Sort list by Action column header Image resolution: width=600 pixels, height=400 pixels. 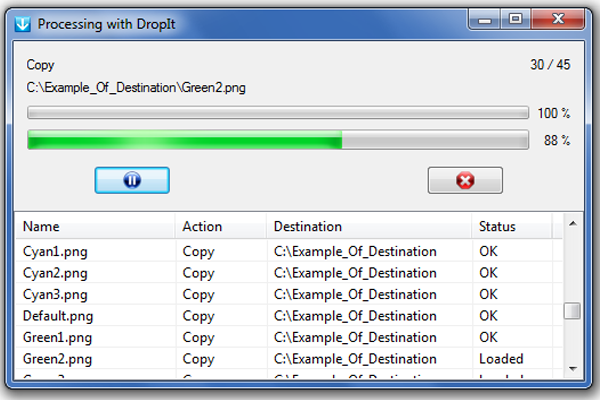(221, 226)
